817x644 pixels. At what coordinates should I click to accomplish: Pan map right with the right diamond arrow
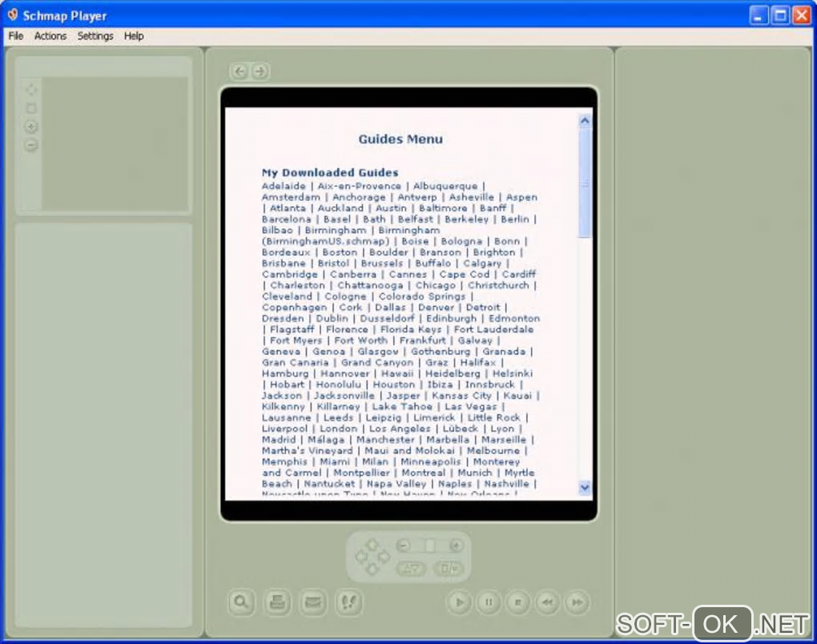(384, 557)
